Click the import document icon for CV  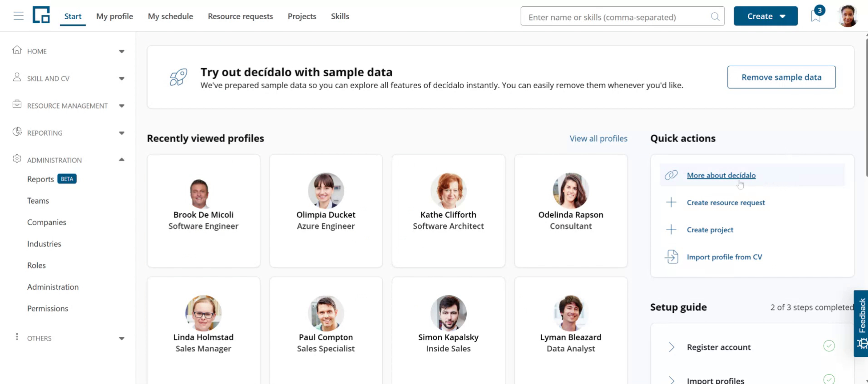671,257
